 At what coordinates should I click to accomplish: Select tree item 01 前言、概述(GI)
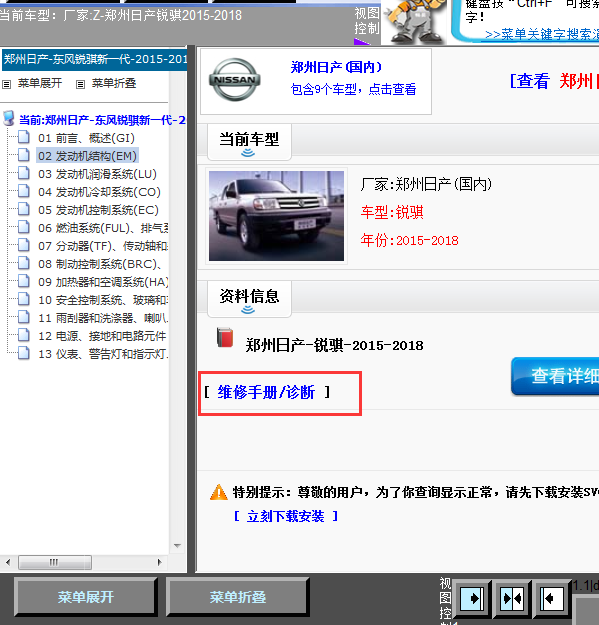(x=86, y=138)
